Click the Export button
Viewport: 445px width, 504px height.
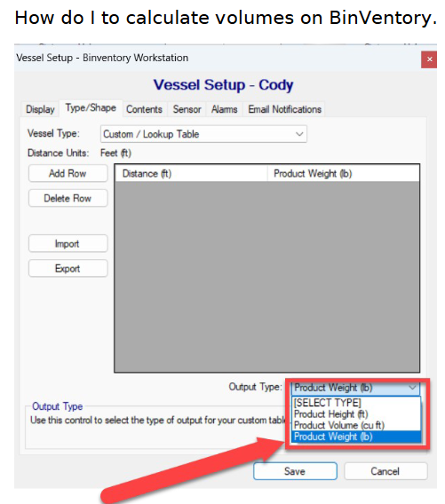(68, 268)
